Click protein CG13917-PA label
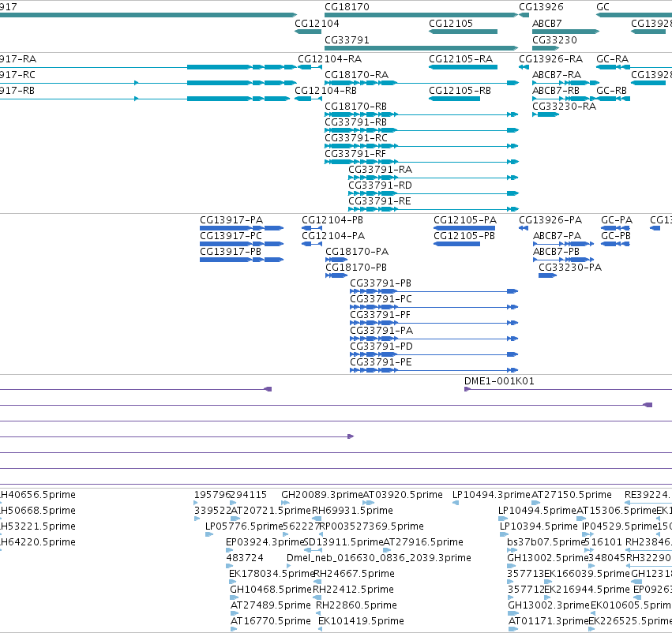The width and height of the screenshot is (672, 633). [231, 219]
